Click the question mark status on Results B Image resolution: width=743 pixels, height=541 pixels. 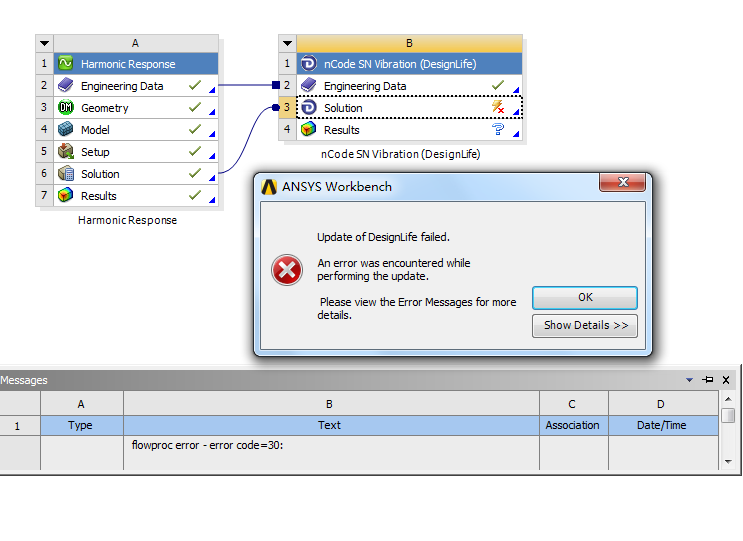click(498, 129)
